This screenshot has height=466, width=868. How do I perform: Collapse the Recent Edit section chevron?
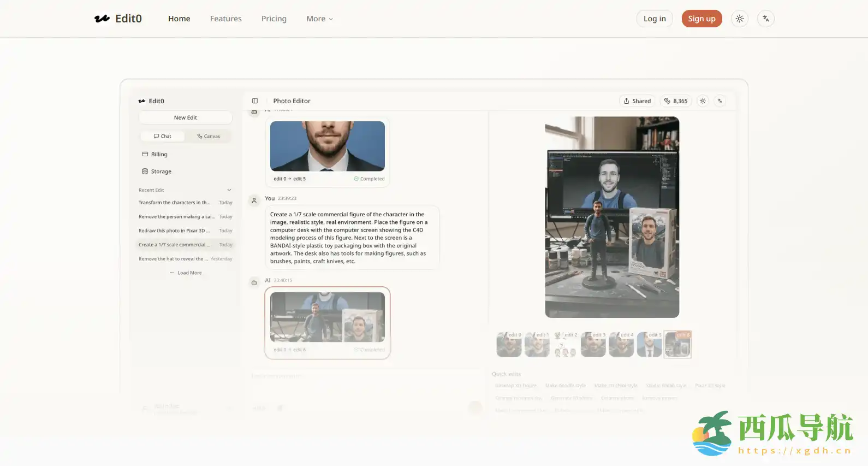(229, 190)
